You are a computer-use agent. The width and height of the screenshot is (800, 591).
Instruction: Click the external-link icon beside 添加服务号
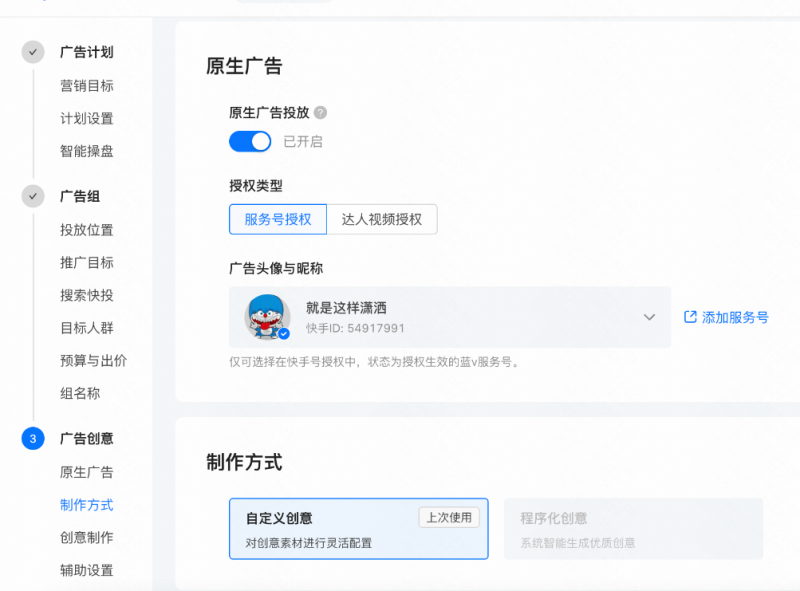[689, 317]
